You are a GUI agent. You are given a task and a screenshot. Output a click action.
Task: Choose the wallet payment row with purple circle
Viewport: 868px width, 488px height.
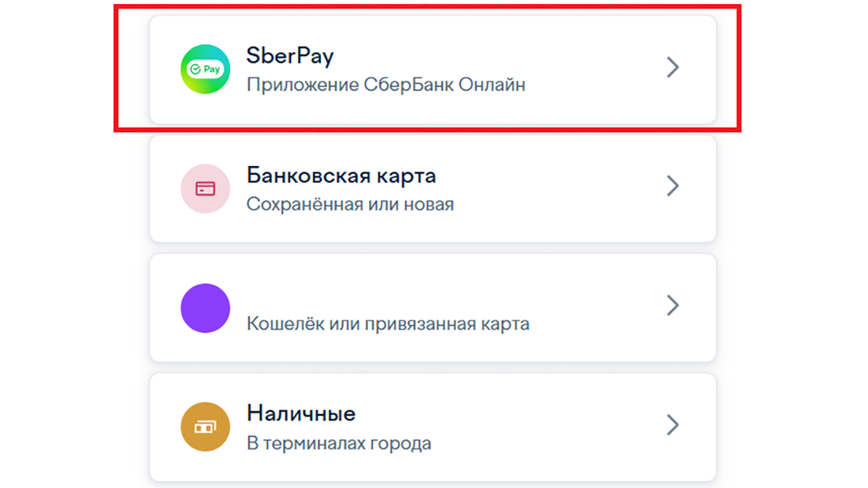[x=433, y=308]
